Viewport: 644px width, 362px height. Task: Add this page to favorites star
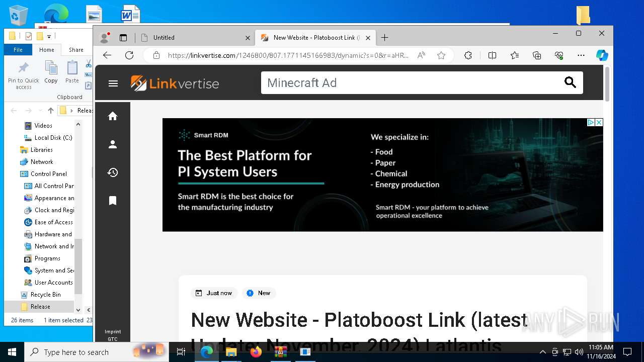441,55
